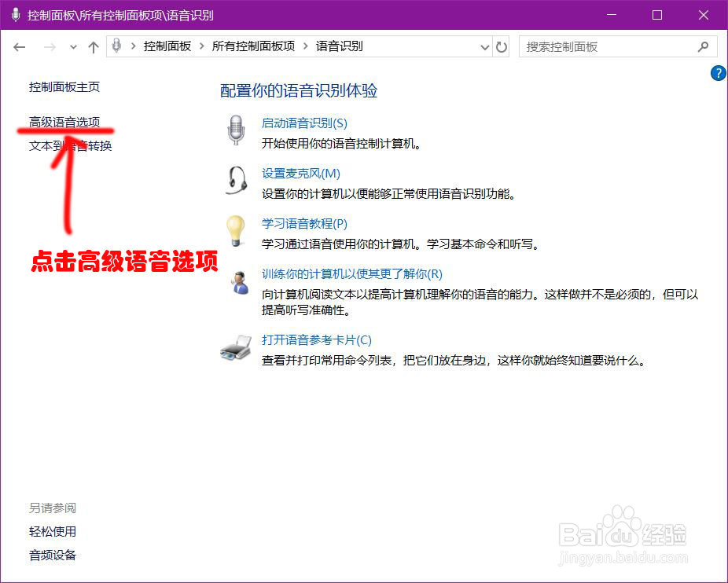Click the back arrow to go back
Viewport: 728px width, 583px height.
(x=20, y=47)
